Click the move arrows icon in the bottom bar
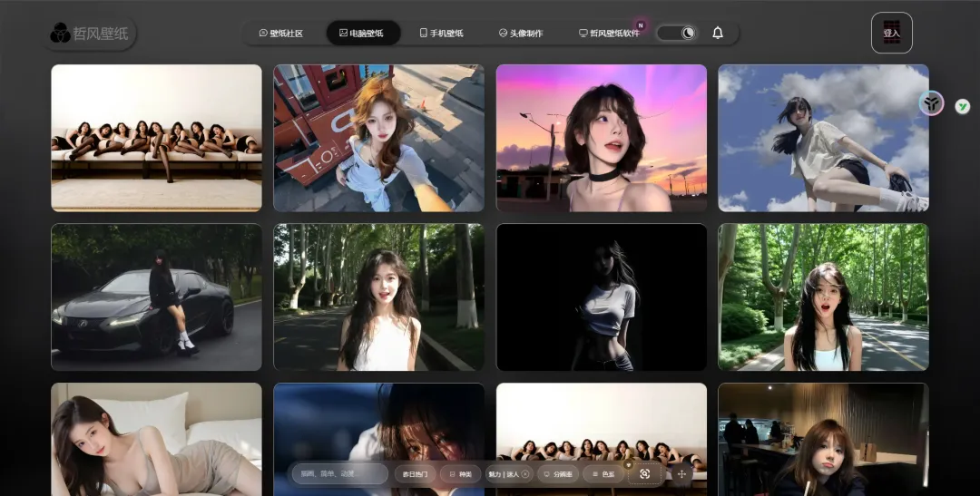 [681, 474]
